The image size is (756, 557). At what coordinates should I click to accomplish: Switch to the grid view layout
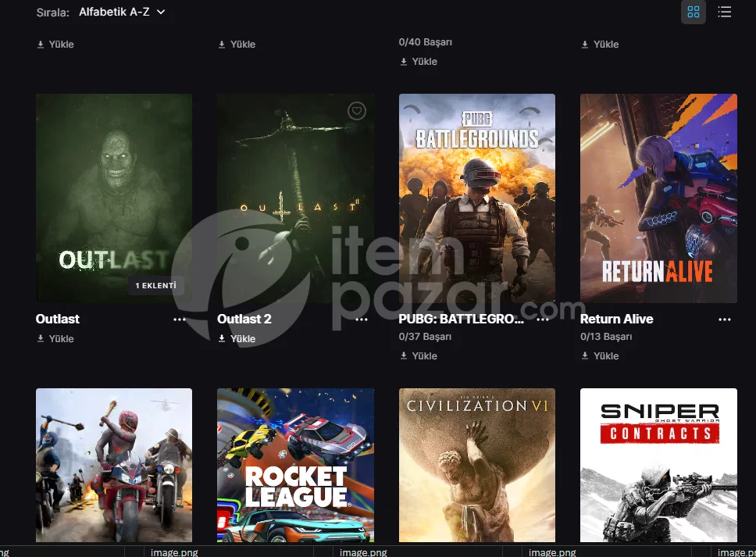(694, 12)
